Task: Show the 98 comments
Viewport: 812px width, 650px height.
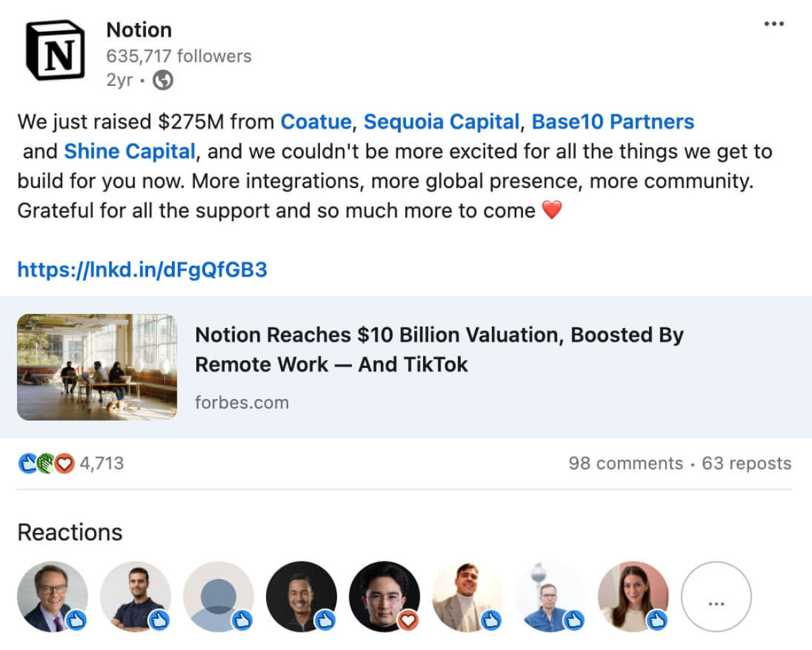Action: [x=625, y=464]
